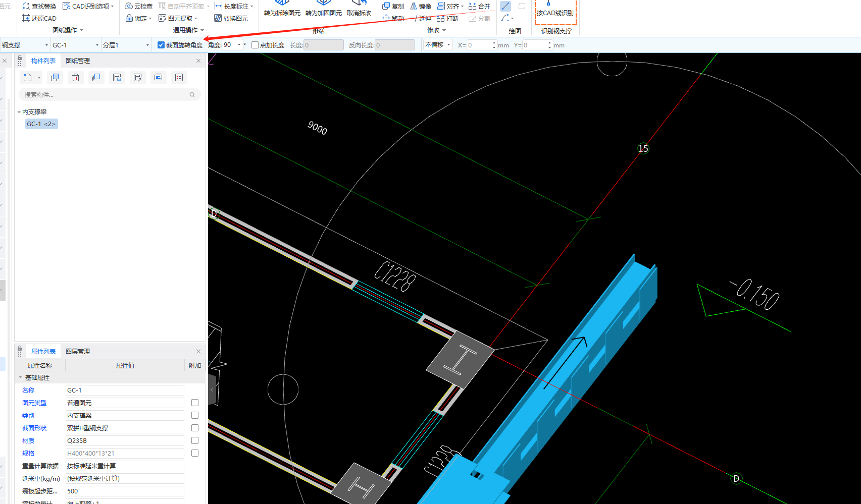This screenshot has width=861, height=504.
Task: Choose the rectangle drawing tool
Action: [x=522, y=6]
